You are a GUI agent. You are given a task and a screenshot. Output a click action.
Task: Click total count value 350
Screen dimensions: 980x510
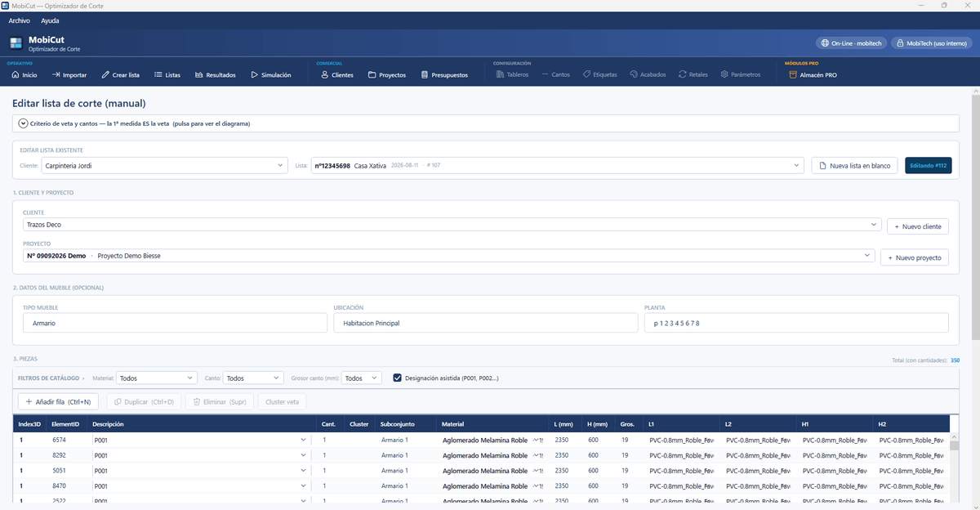point(955,360)
